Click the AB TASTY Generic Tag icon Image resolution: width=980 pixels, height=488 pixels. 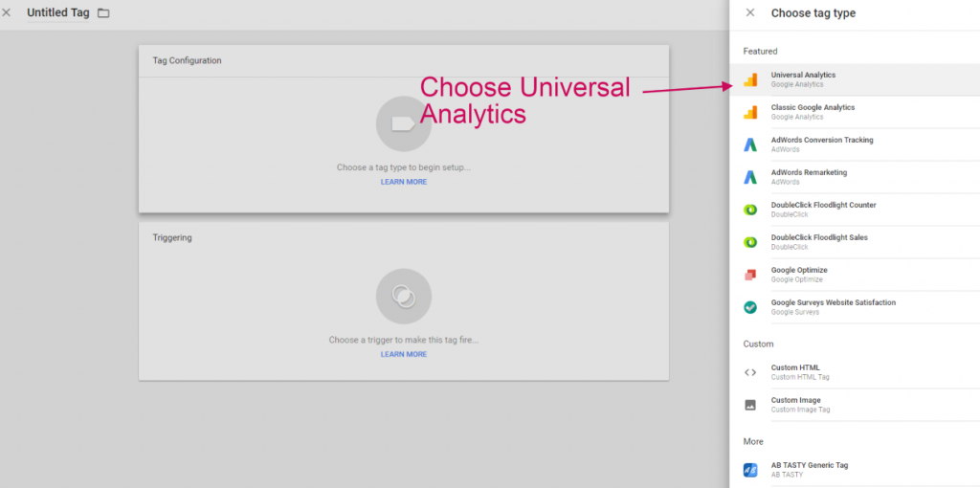click(x=750, y=470)
